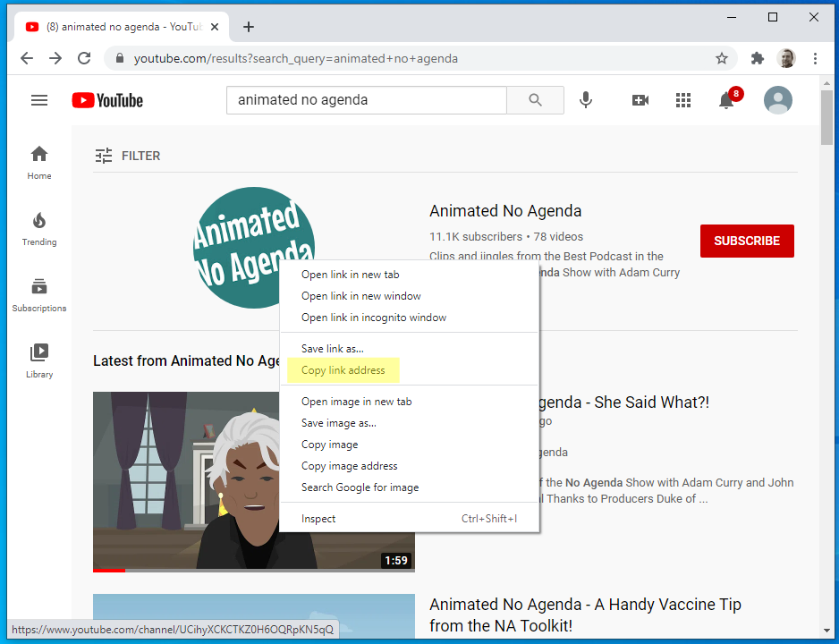Image resolution: width=839 pixels, height=644 pixels.
Task: Open the Animated No Agenda channel title
Action: [505, 211]
